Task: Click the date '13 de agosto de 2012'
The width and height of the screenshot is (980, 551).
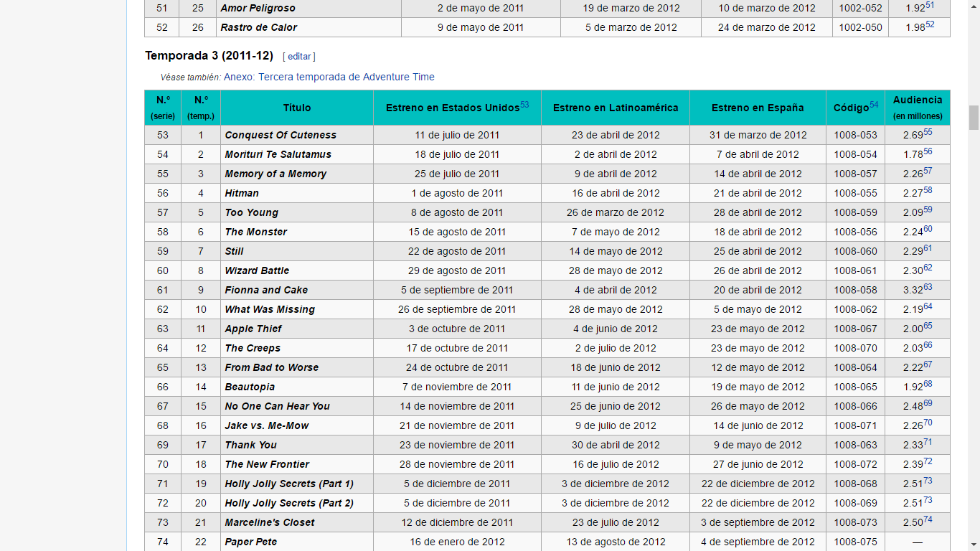Action: pos(616,542)
